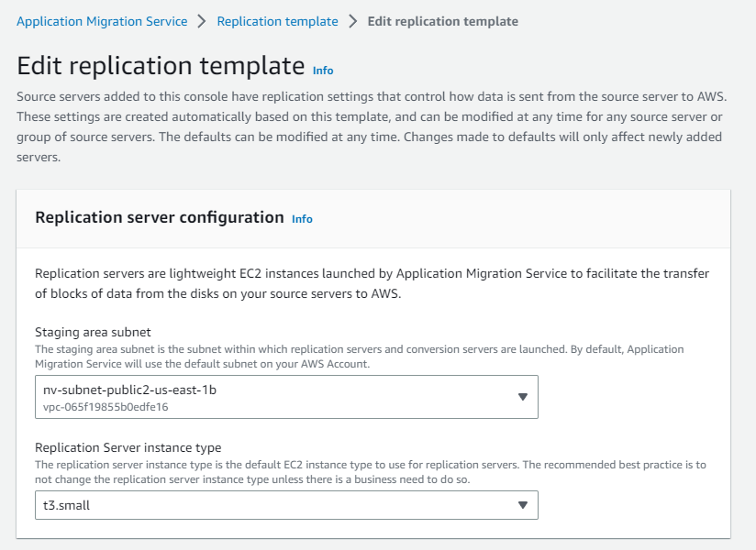Open the t3.small instance type dropdown
Screen dimensions: 756x550
[275, 505]
